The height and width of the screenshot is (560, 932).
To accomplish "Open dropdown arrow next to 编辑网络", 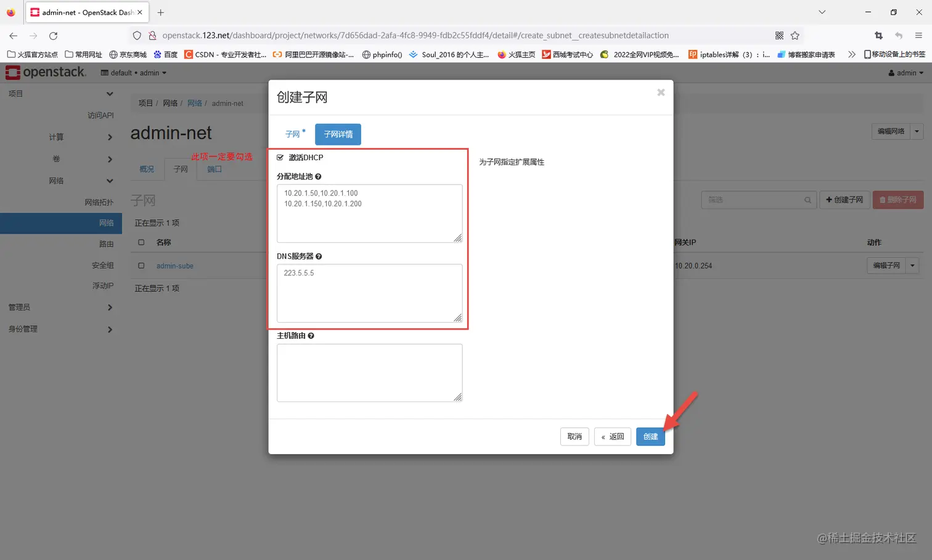I will coord(917,131).
